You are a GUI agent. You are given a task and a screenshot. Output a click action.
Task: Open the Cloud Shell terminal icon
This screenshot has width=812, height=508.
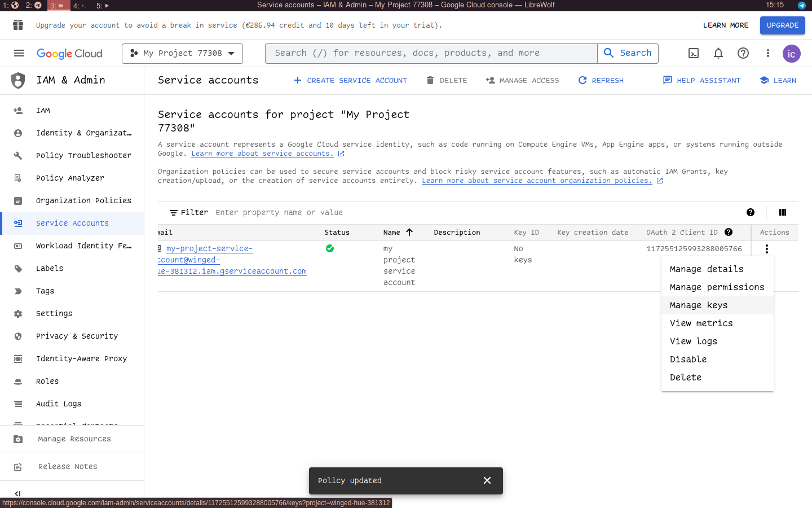[693, 53]
